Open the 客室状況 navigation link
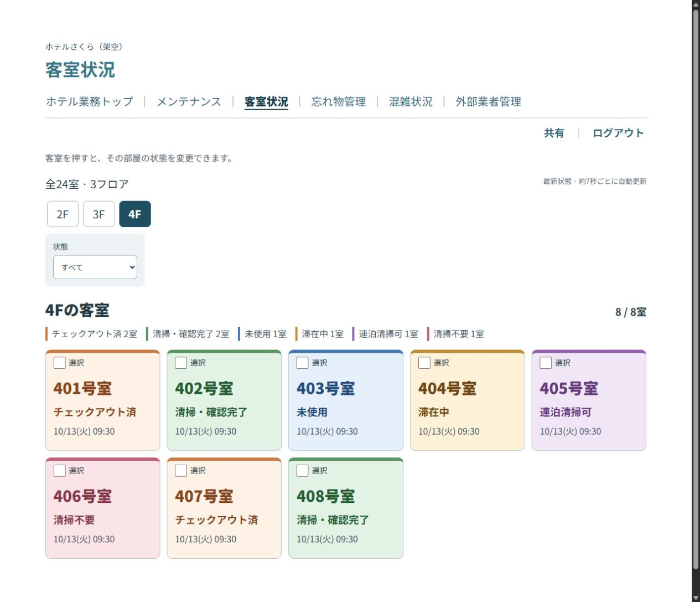 266,102
